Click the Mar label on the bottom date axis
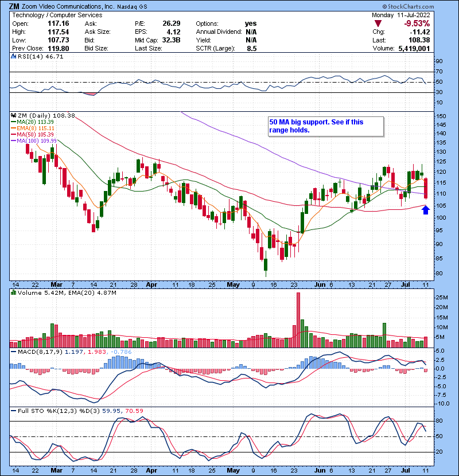Screen dimensions: 459x476 pyautogui.click(x=56, y=470)
